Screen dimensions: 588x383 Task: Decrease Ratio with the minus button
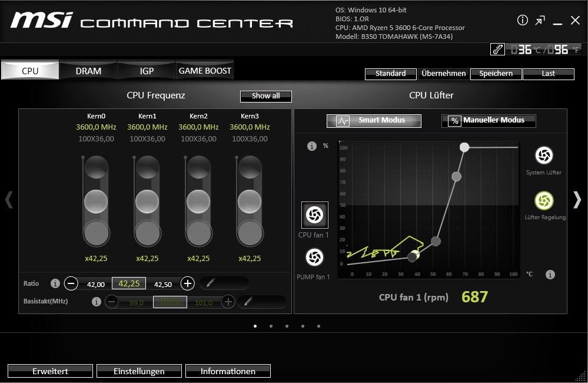[71, 283]
